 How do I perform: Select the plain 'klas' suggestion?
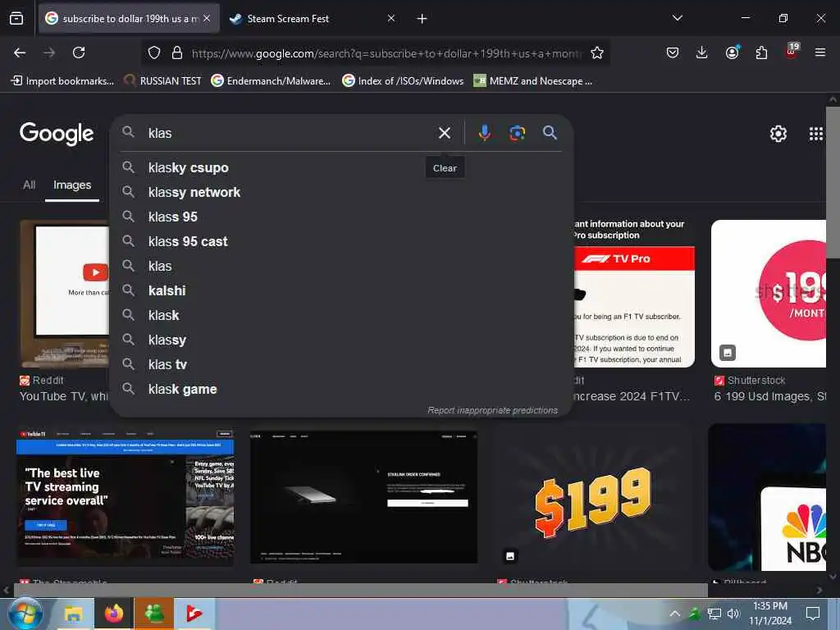[x=341, y=267]
